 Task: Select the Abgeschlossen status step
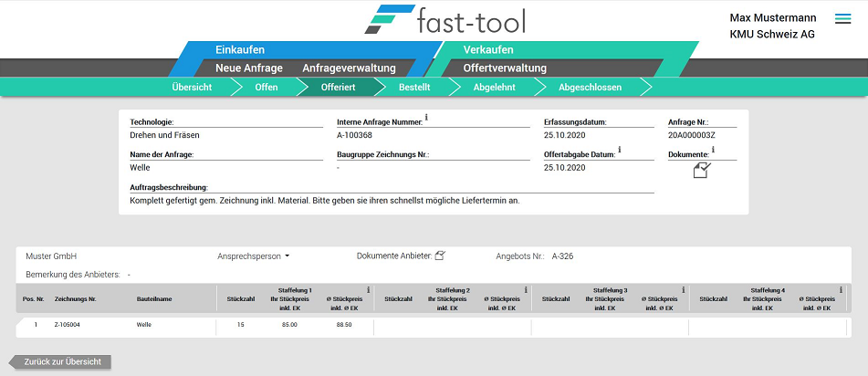pyautogui.click(x=590, y=88)
